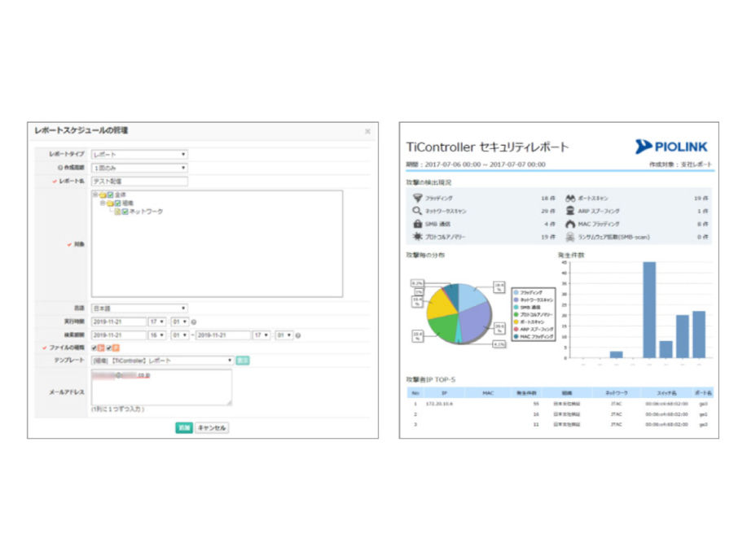Image resolution: width=747 pixels, height=560 pixels.
Task: Collapse the 全体 tree node
Action: point(95,195)
